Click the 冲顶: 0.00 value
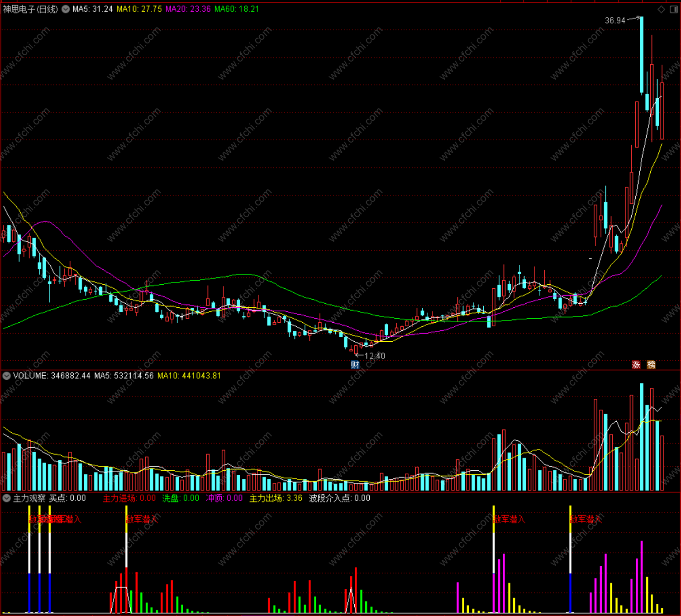Image resolution: width=681 pixels, height=616 pixels. pyautogui.click(x=224, y=498)
